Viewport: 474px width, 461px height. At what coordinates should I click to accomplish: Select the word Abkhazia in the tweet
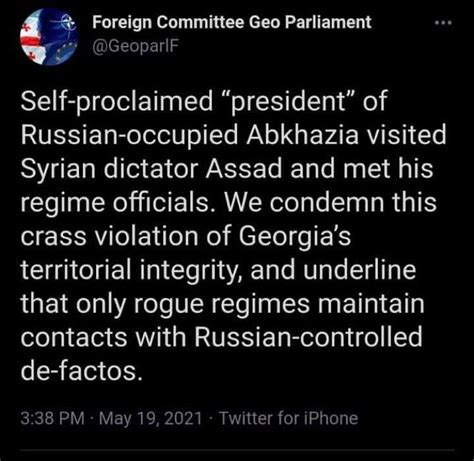tap(302, 135)
